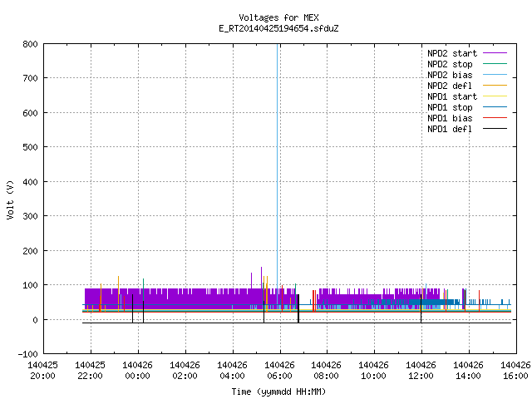Click the '140426 06:00' x-axis tick label
The height and width of the screenshot is (399, 532).
279,371
